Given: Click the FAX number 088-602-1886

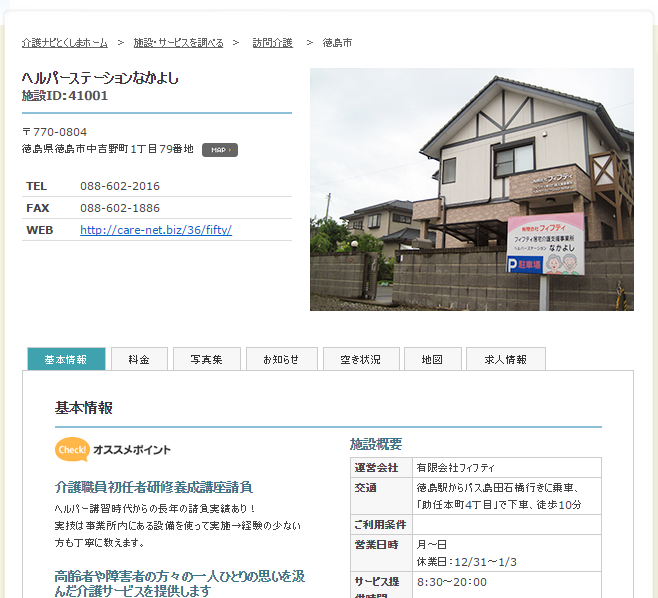Looking at the screenshot, I should tap(120, 208).
